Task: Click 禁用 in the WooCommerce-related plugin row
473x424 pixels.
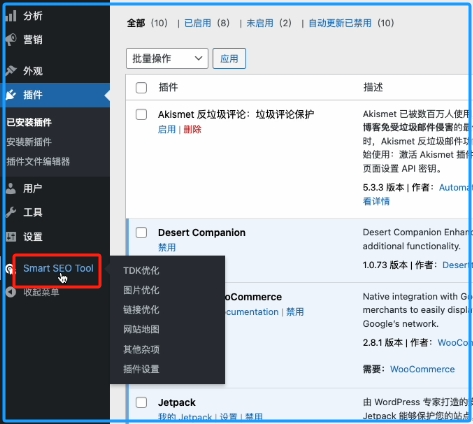Action: tap(295, 312)
